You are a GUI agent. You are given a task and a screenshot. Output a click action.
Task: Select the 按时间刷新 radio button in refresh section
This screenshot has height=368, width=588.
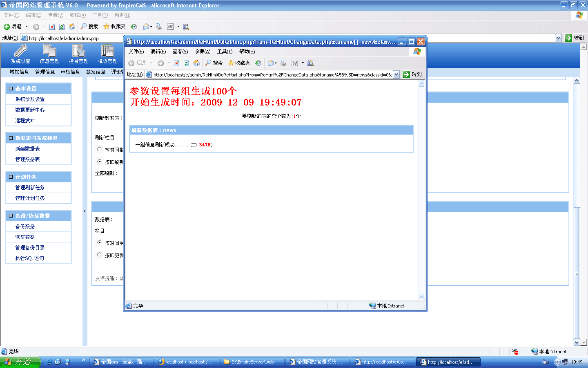[x=99, y=149]
